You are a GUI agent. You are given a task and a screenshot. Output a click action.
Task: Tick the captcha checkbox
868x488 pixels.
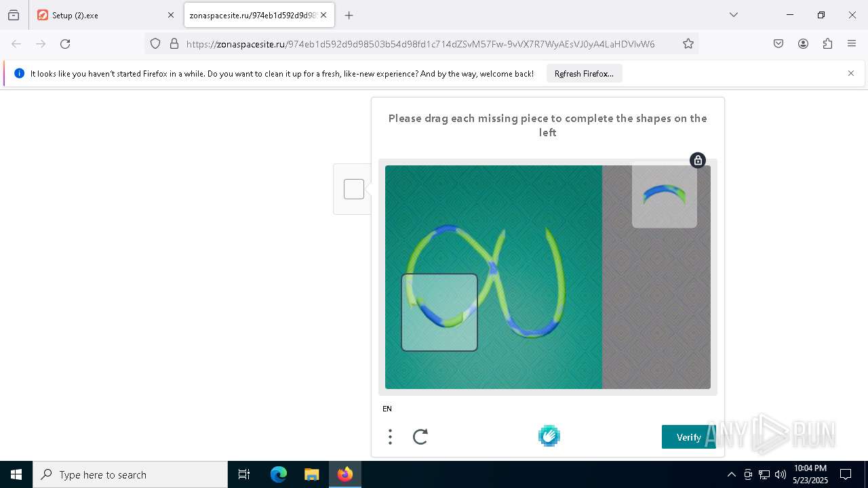tap(354, 189)
